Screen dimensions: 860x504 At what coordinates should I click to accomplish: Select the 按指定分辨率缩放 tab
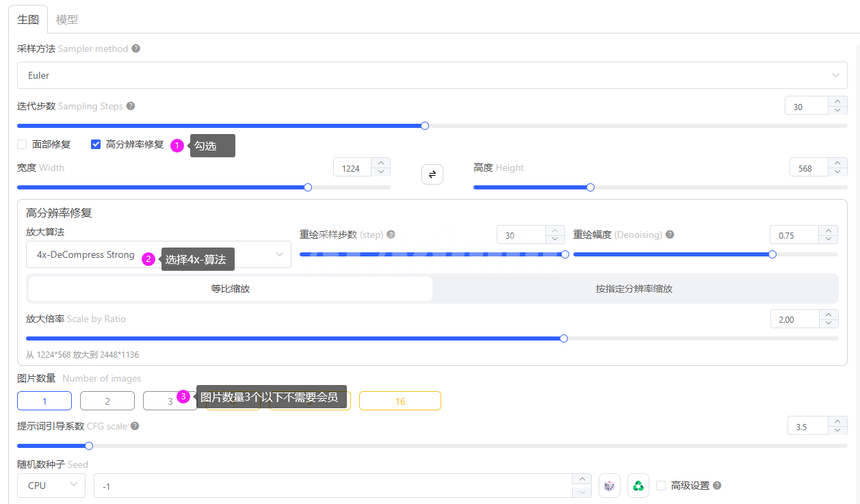[634, 289]
